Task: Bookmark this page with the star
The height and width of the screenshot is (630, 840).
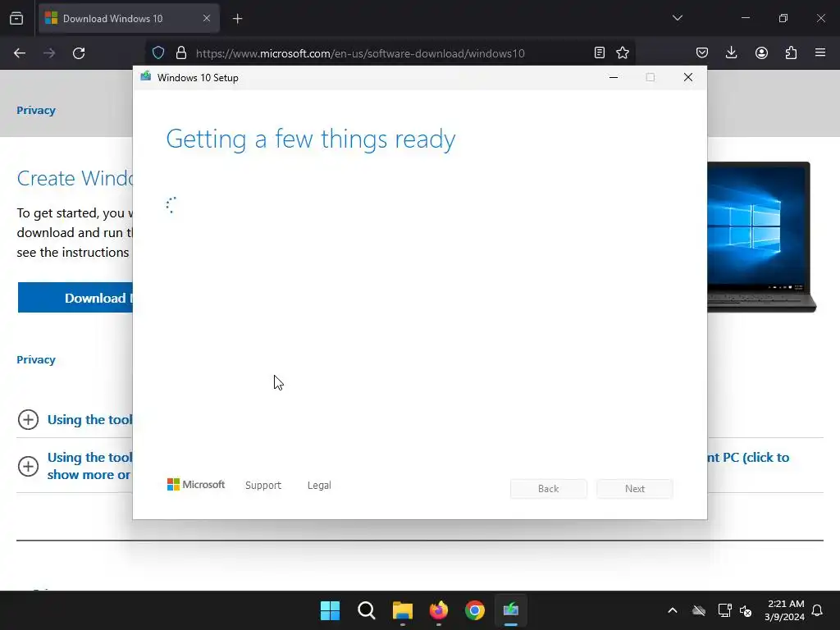Action: (x=623, y=52)
